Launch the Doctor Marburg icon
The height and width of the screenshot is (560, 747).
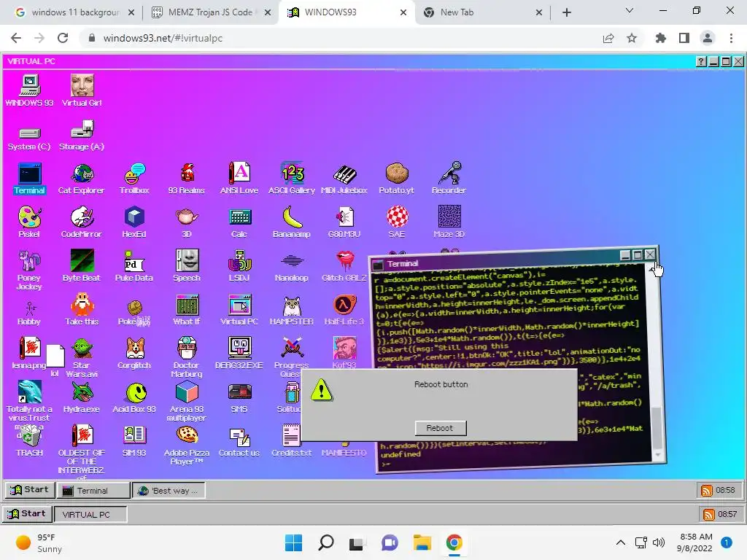186,357
